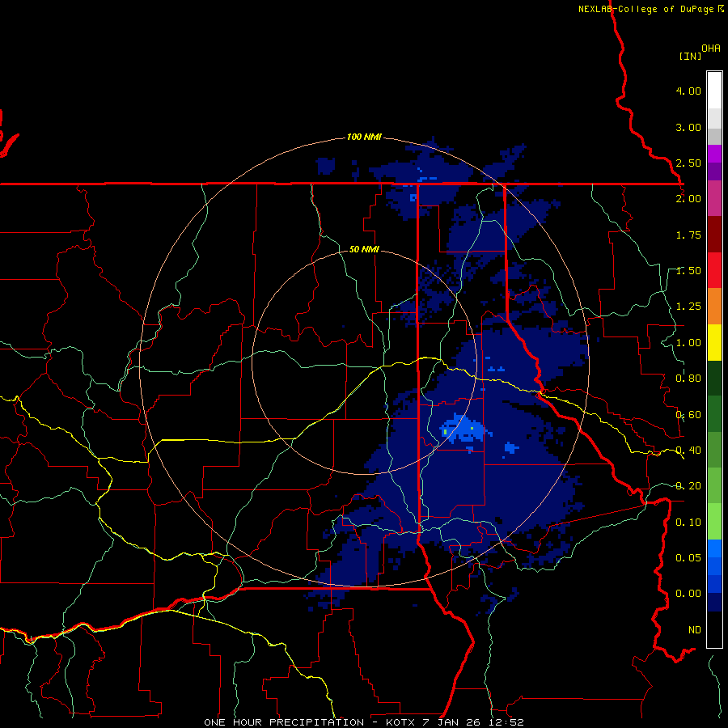Select the white legend swatch at 4.00
Viewport: 728px width, 728px height.
[x=714, y=90]
